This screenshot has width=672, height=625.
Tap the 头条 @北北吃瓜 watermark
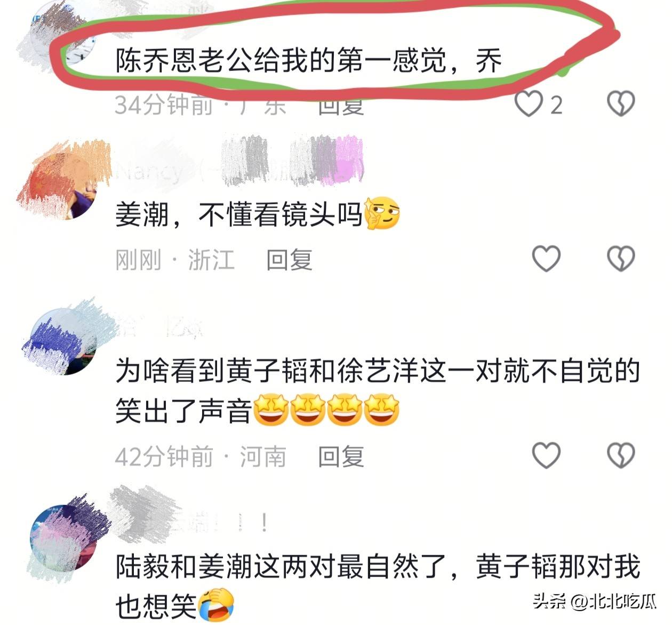595,602
